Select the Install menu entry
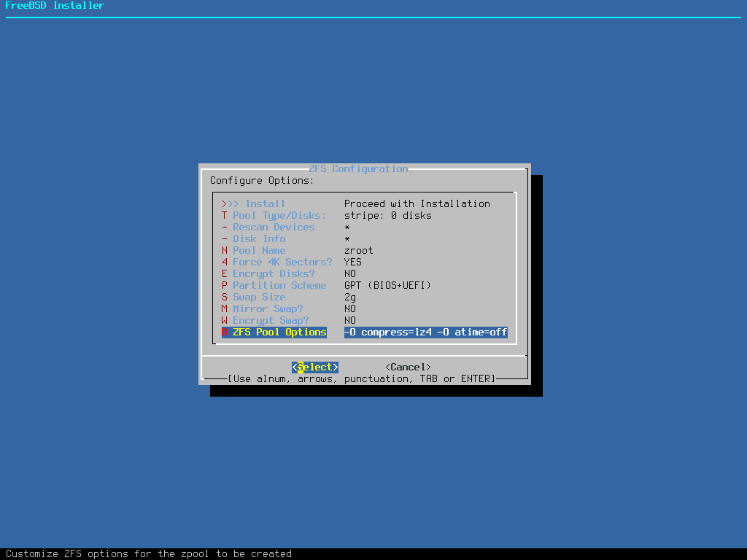747x560 pixels. (265, 203)
